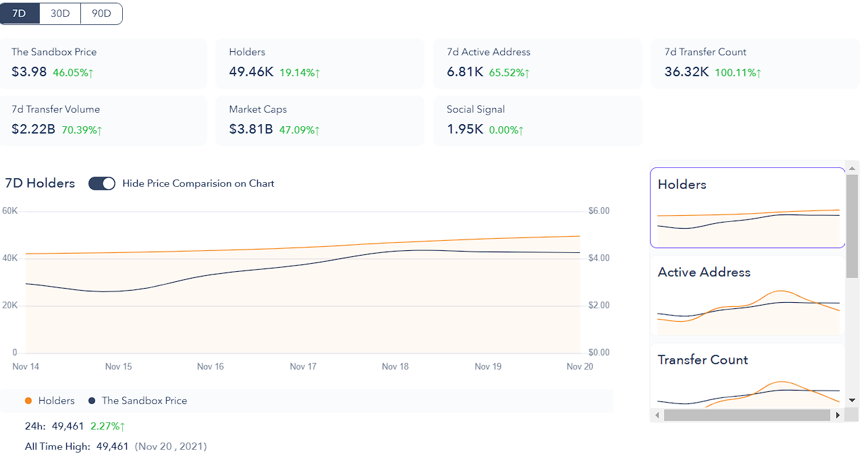Toggle Holders series via orange legend dot
Screen dimensions: 868x458
pyautogui.click(x=28, y=401)
